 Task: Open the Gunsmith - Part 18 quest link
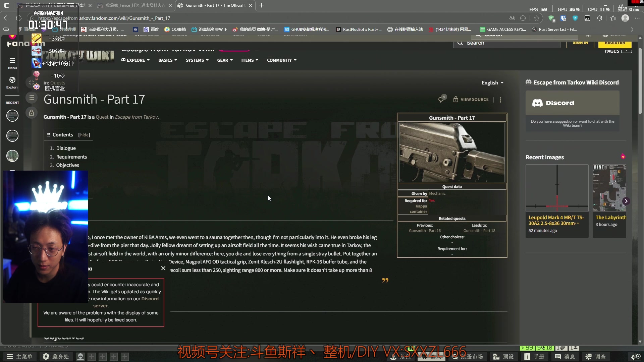479,231
